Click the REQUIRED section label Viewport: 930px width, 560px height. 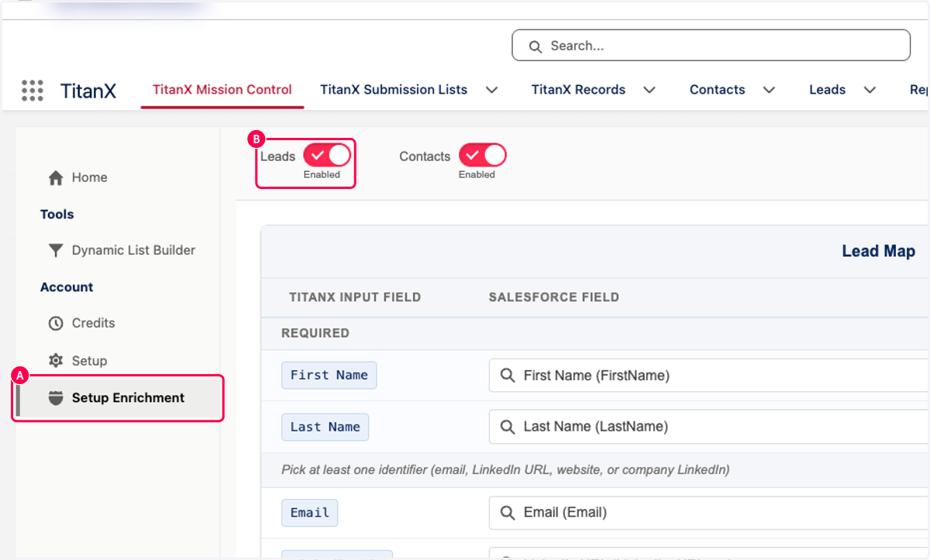315,333
